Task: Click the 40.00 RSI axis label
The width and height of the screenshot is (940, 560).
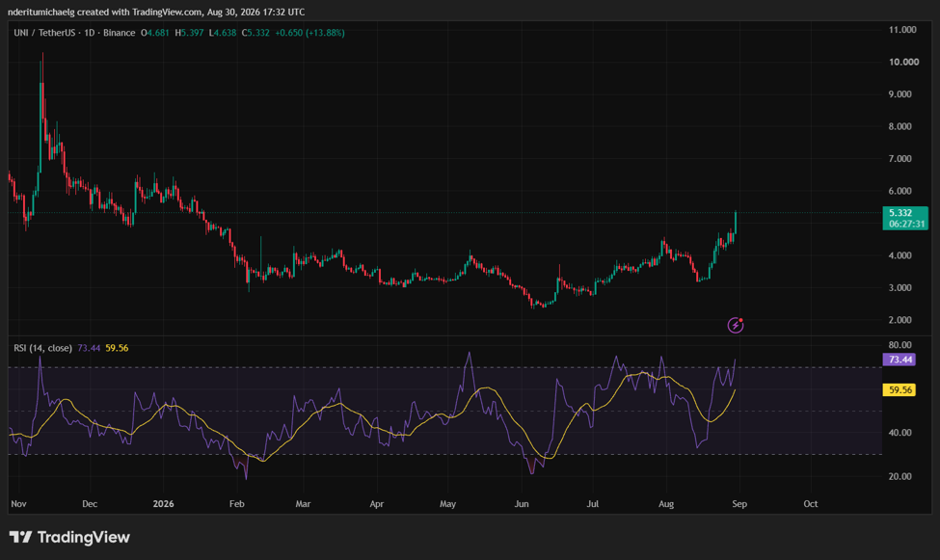Action: click(900, 433)
